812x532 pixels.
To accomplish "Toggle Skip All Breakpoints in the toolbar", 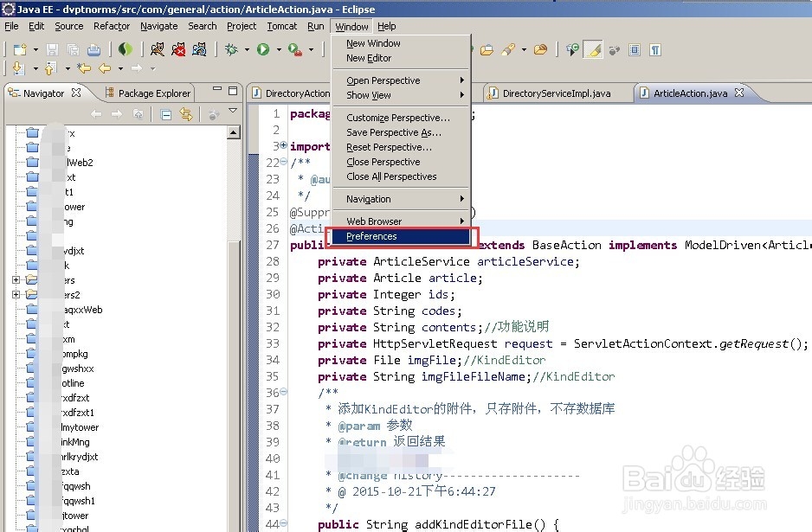I will click(x=614, y=50).
